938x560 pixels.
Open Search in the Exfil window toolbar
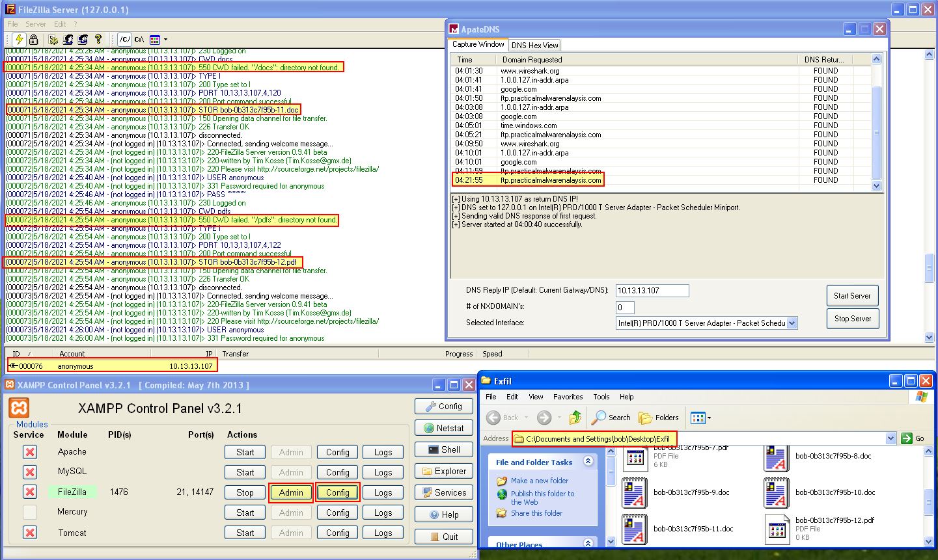tap(611, 418)
